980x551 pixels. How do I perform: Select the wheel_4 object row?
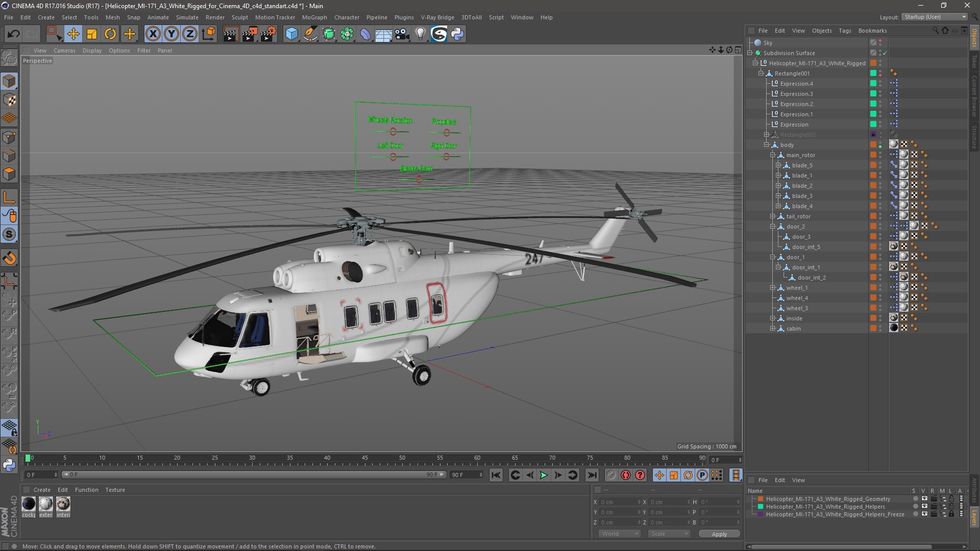point(806,298)
